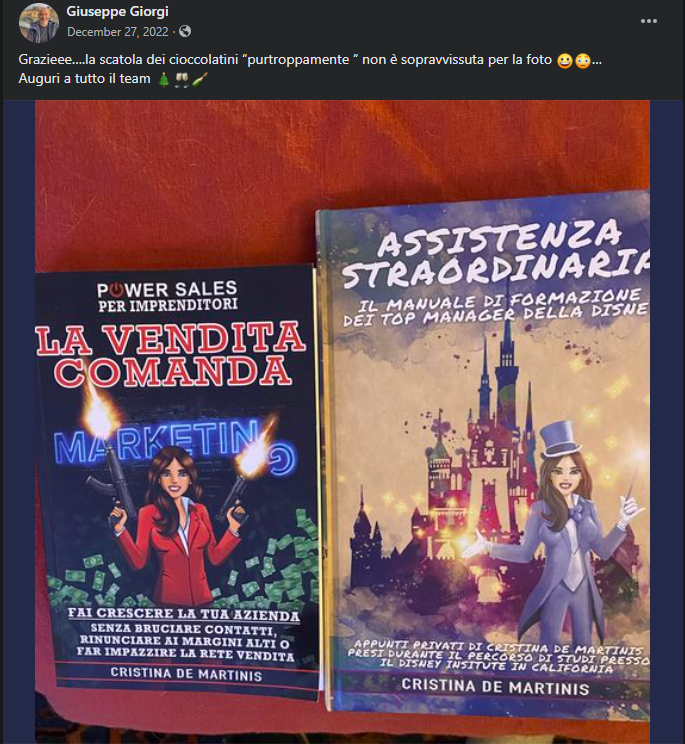Open Giuseppe Giorgi's profile name link
The image size is (685, 744).
117,11
